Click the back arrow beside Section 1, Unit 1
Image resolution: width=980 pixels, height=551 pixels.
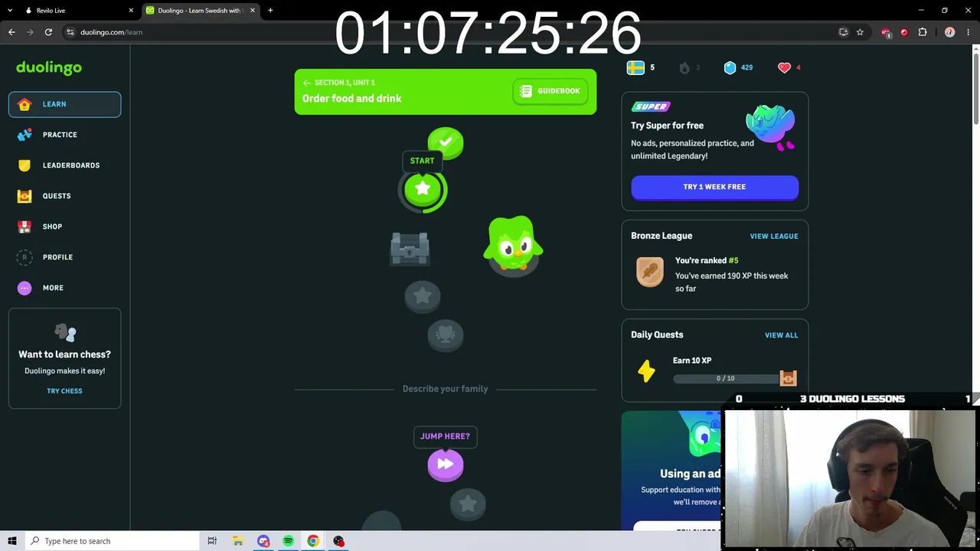point(307,83)
